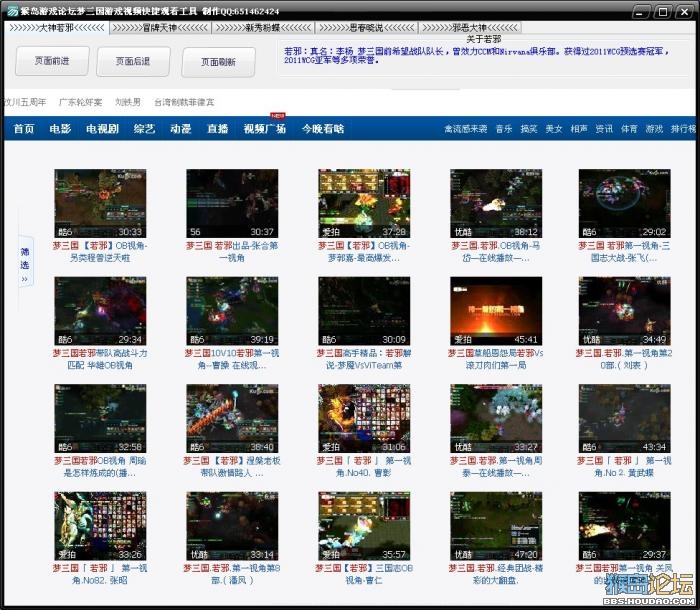Viewport: 700px width, 610px height.
Task: Click the 页面后退 button
Action: [133, 61]
